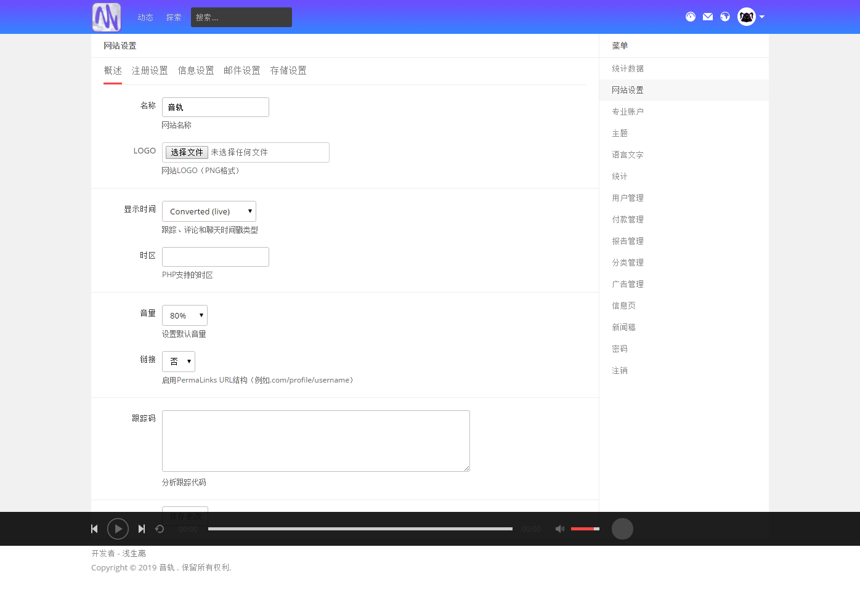860x616 pixels.
Task: Mute audio with the speaker icon
Action: coord(559,529)
